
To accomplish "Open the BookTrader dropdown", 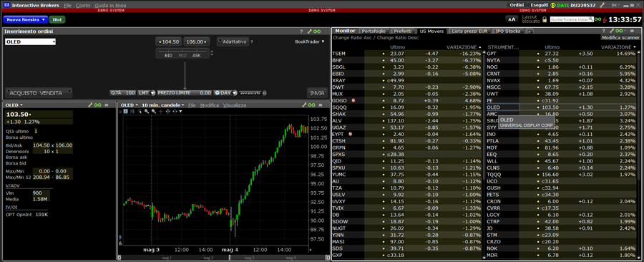I will point(310,42).
